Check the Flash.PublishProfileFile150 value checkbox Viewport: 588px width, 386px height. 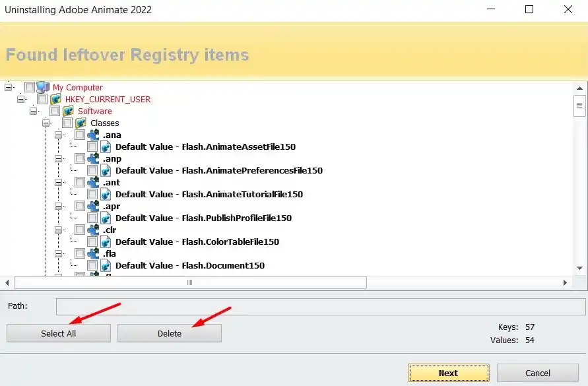tap(92, 218)
